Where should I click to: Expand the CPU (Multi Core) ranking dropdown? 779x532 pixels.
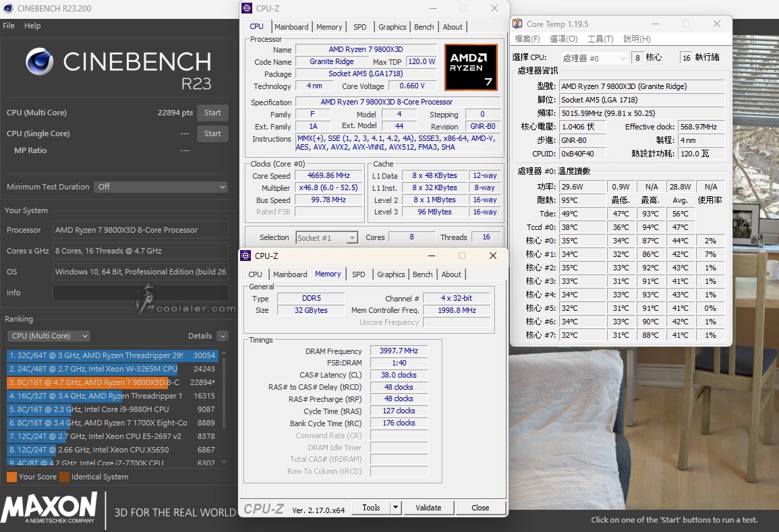[49, 336]
